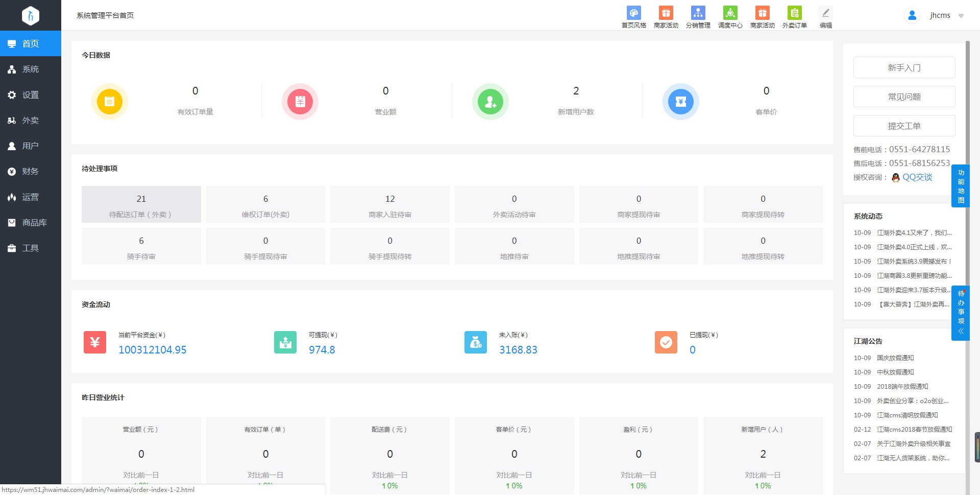Open 待配送订单（外卖）tile with 21
The image size is (980, 495).
141,204
